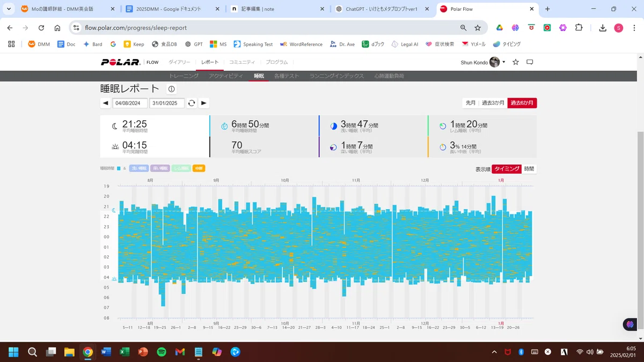
Task: Advance to the next date period arrow
Action: [204, 103]
